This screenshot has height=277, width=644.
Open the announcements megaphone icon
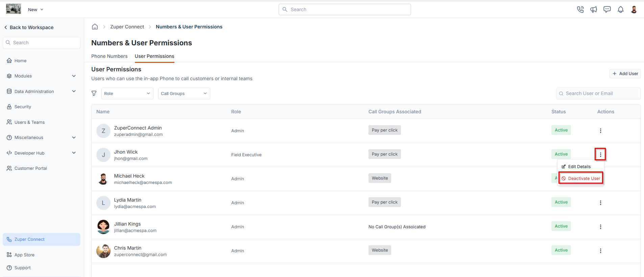(x=594, y=9)
